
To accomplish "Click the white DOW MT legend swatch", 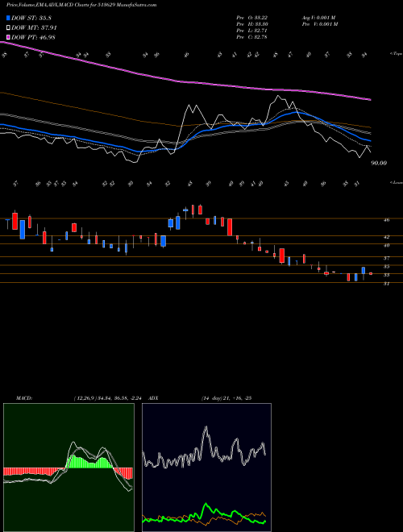I will pyautogui.click(x=9, y=28).
